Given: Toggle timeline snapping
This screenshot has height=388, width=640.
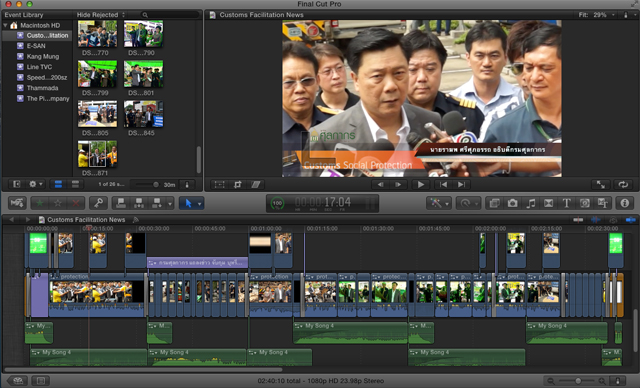Looking at the screenshot, I should coord(631,219).
